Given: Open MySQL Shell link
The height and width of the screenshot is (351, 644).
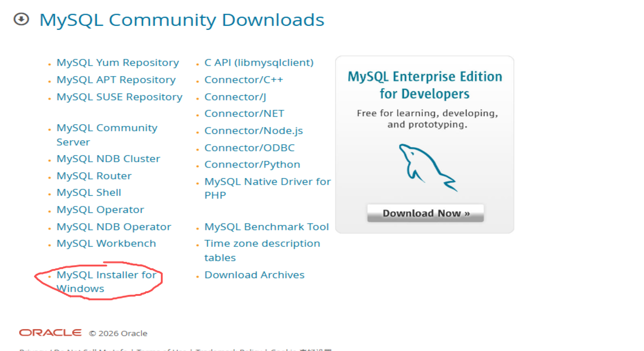Looking at the screenshot, I should click(89, 193).
